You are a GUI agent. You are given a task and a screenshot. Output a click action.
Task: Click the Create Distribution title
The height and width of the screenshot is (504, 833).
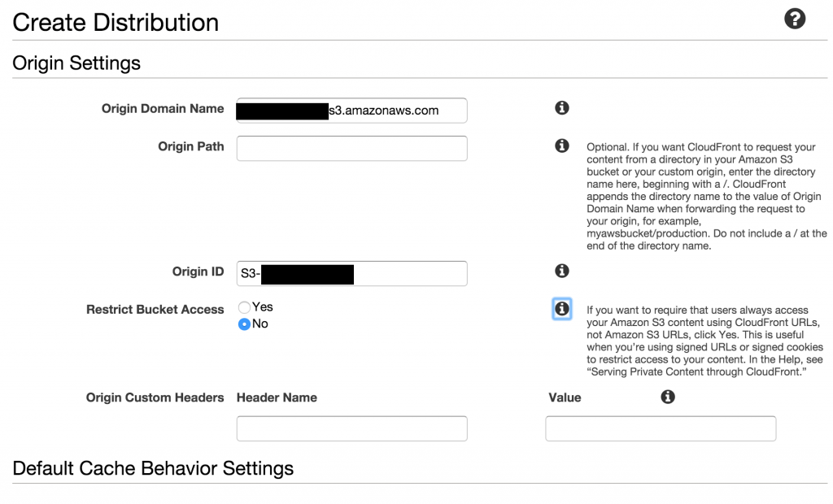pyautogui.click(x=116, y=23)
